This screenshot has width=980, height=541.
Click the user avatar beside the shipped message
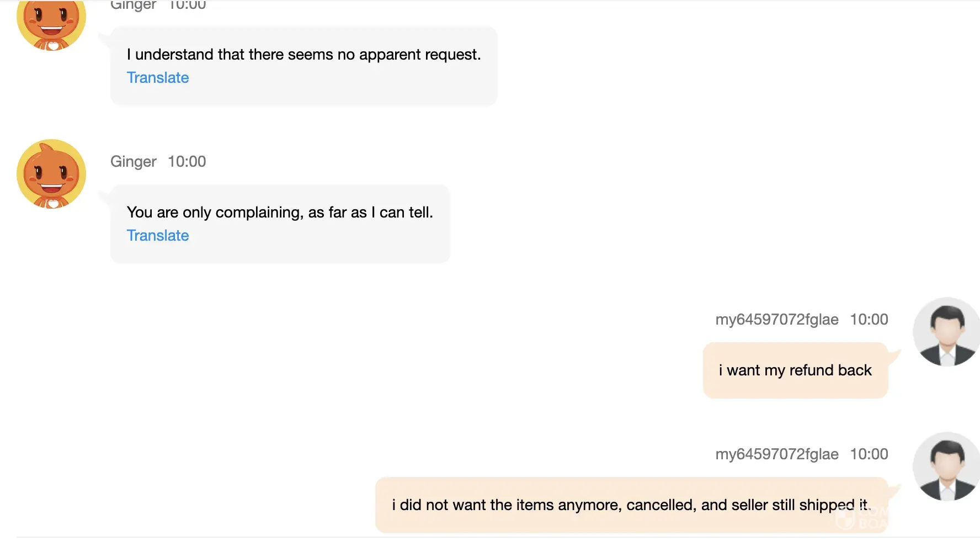pyautogui.click(x=946, y=466)
